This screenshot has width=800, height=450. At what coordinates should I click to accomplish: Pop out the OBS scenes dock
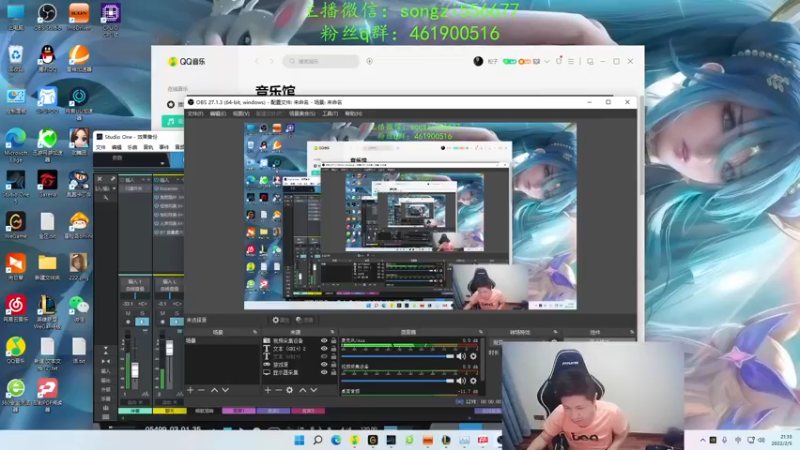tap(255, 332)
